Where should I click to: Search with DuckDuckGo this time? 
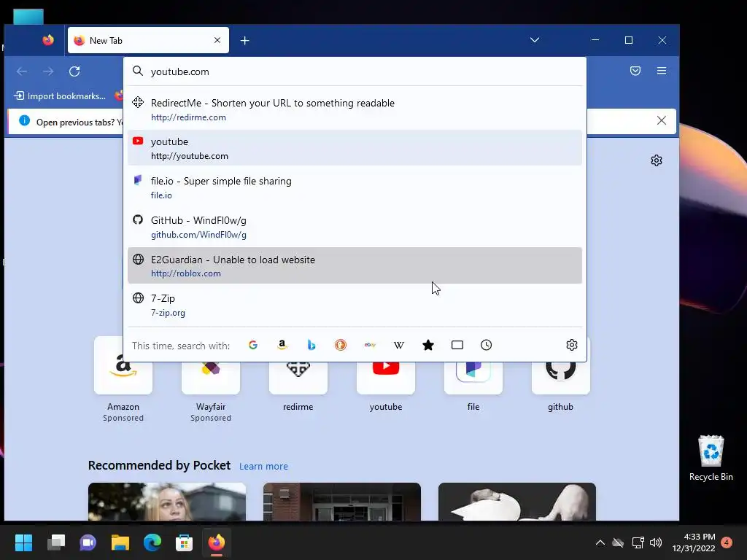[341, 345]
